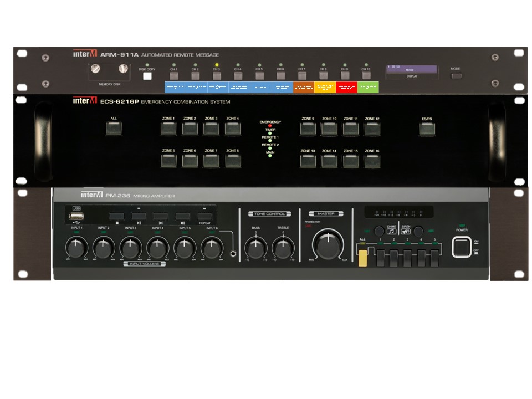Push the ES/PS button on ECS-6216P

[427, 129]
